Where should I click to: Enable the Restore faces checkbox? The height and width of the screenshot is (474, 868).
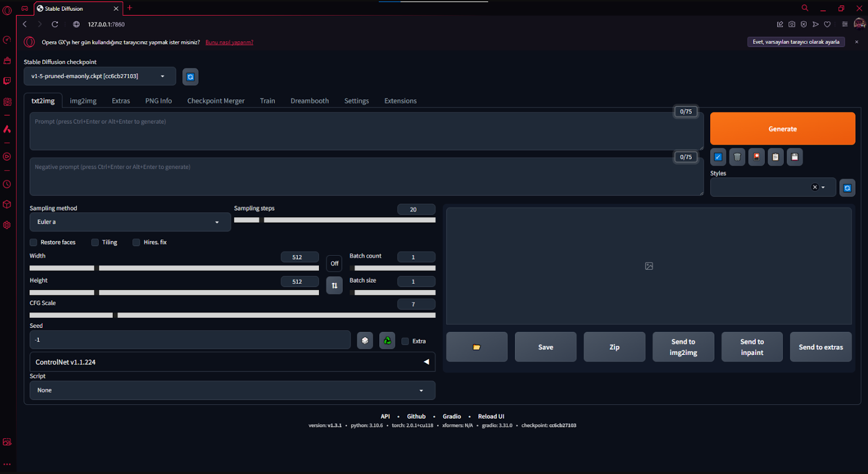coord(34,242)
